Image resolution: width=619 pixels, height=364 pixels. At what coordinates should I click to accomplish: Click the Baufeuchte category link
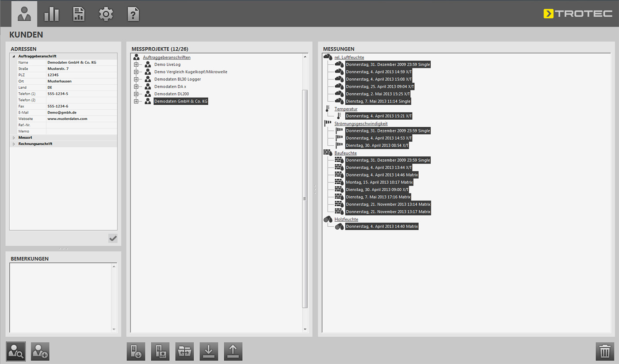345,153
